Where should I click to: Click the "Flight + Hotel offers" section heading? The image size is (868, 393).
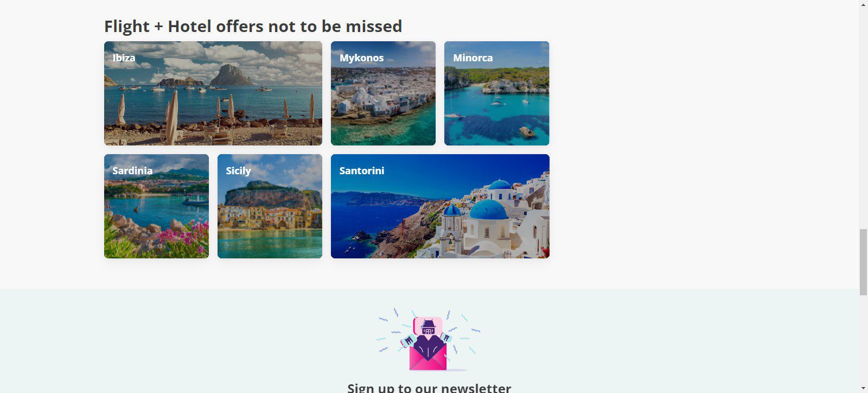coord(253,26)
